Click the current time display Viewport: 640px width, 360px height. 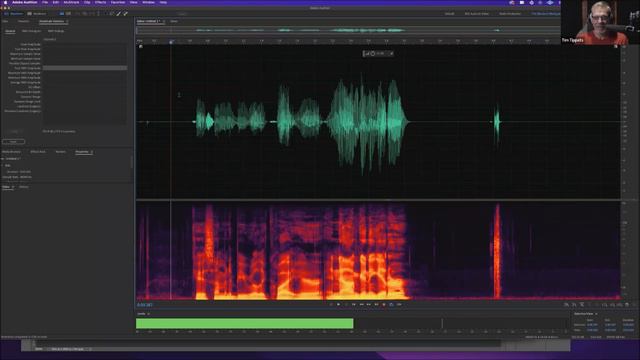click(144, 305)
